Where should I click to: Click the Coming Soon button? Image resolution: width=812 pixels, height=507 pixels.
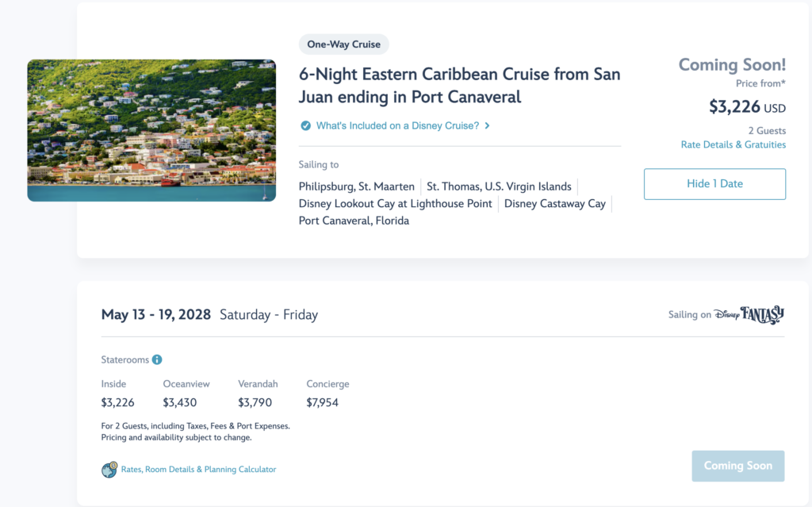738,466
